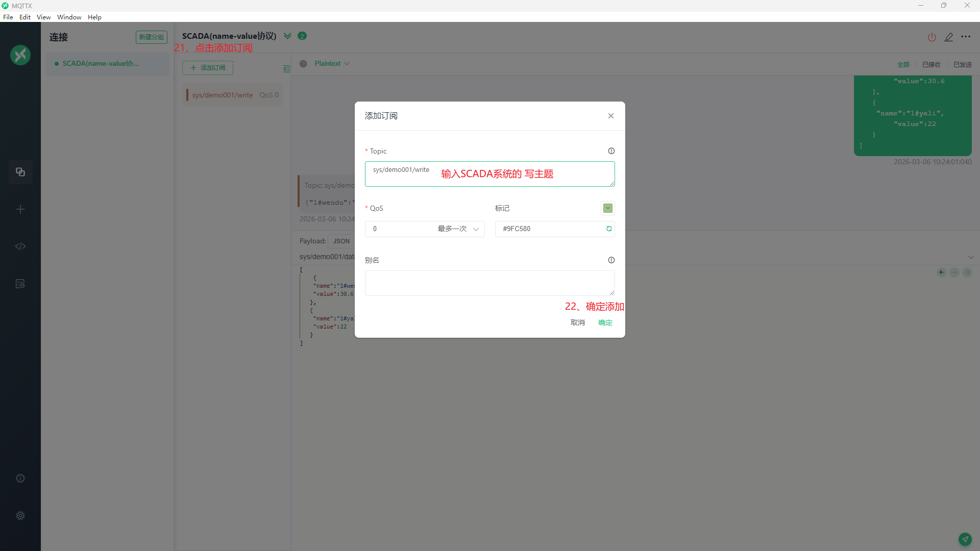Expand the Plaintext format dropdown
The height and width of the screenshot is (551, 980).
pos(332,64)
